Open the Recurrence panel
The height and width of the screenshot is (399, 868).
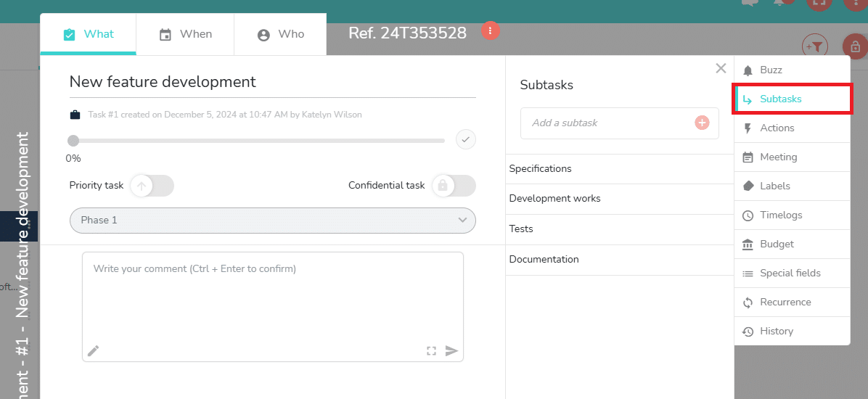point(793,303)
